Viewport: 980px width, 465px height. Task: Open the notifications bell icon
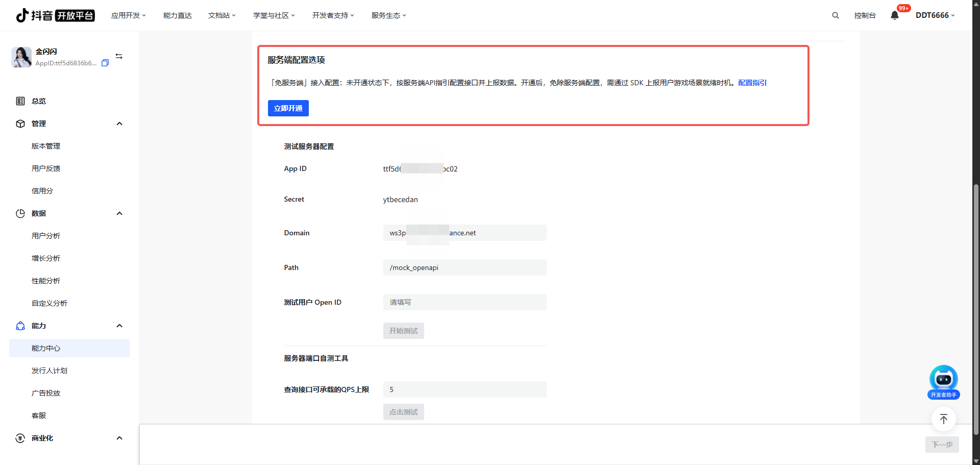coord(895,15)
